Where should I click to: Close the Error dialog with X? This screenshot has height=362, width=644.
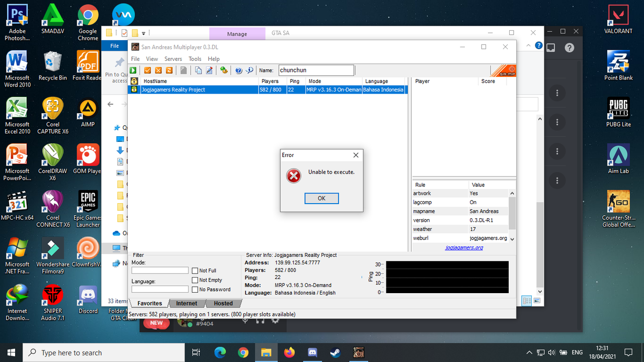point(356,155)
